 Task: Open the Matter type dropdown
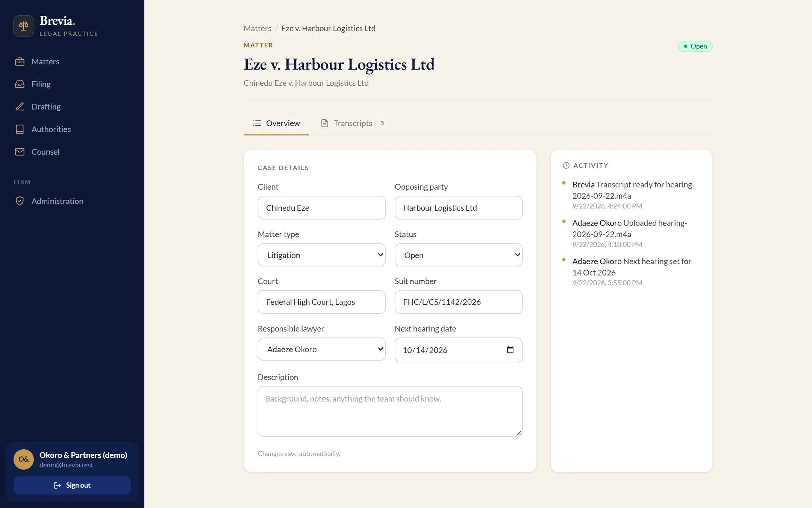(x=321, y=255)
